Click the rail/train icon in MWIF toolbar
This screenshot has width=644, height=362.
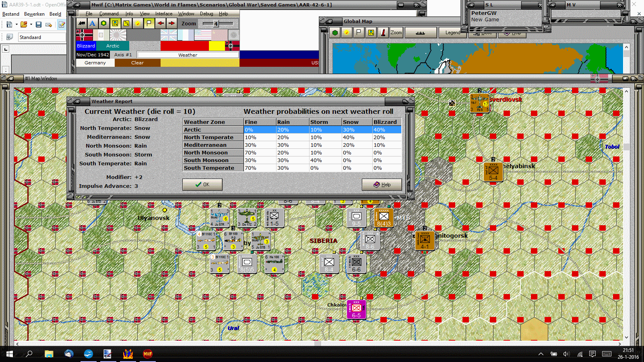(x=82, y=23)
